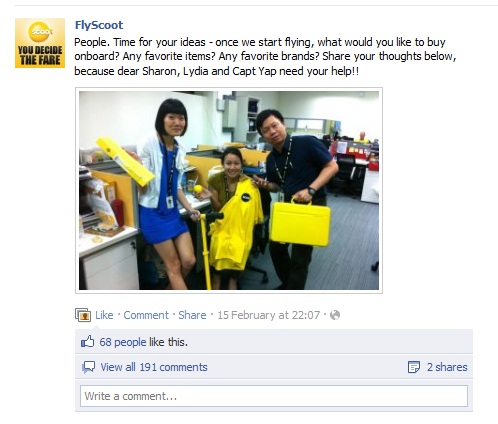This screenshot has width=498, height=424.
Task: Click the Comment link under the photo
Action: [x=146, y=315]
